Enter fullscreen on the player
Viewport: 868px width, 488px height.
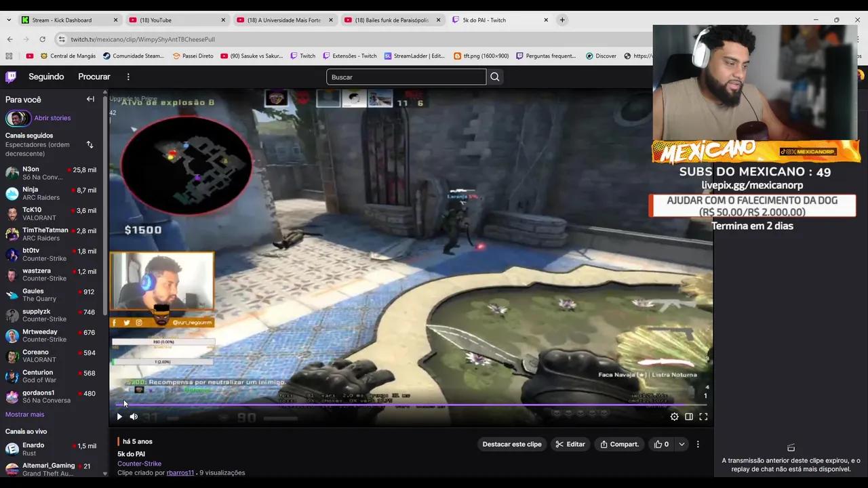tap(703, 417)
